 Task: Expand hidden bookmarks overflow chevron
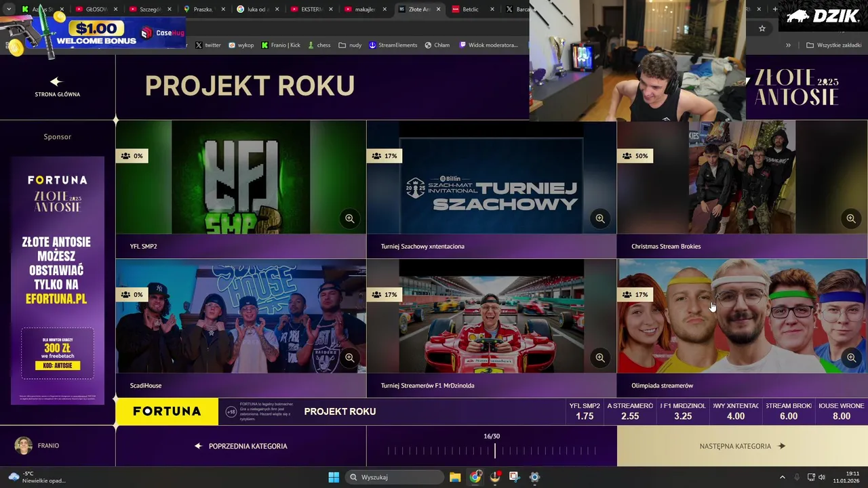click(x=788, y=45)
